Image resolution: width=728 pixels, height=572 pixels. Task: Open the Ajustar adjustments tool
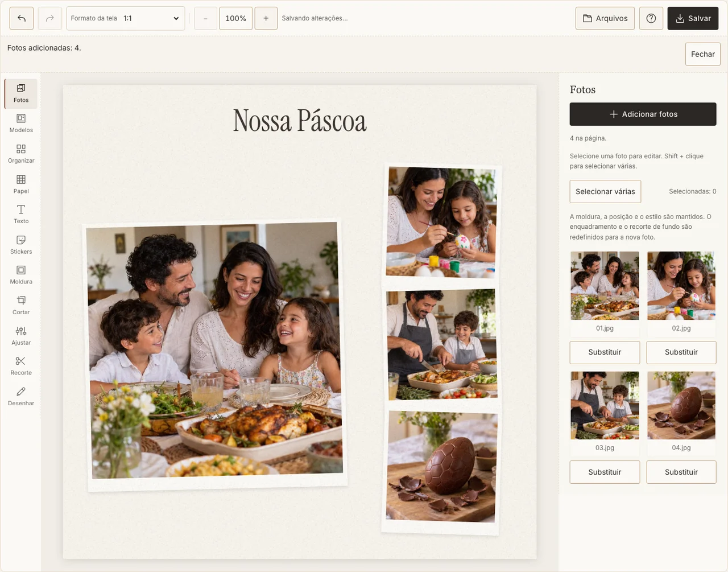pos(21,336)
